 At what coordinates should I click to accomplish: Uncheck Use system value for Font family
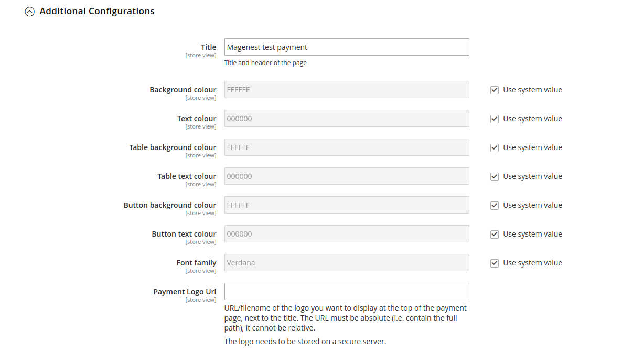point(495,263)
